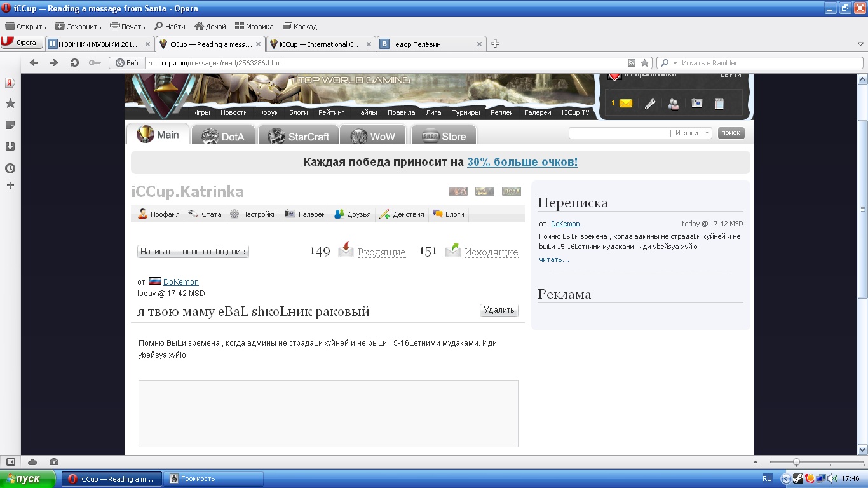Viewport: 868px width, 488px height.
Task: Reload the page with the refresh icon
Action: click(74, 62)
